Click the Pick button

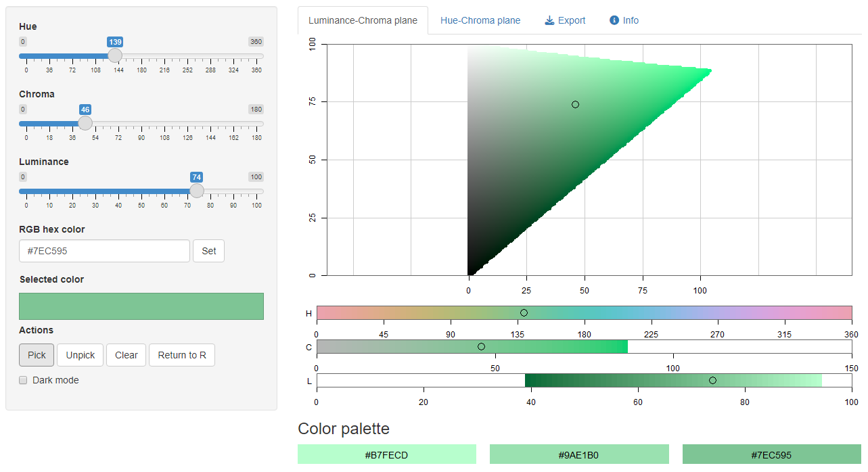pos(37,355)
